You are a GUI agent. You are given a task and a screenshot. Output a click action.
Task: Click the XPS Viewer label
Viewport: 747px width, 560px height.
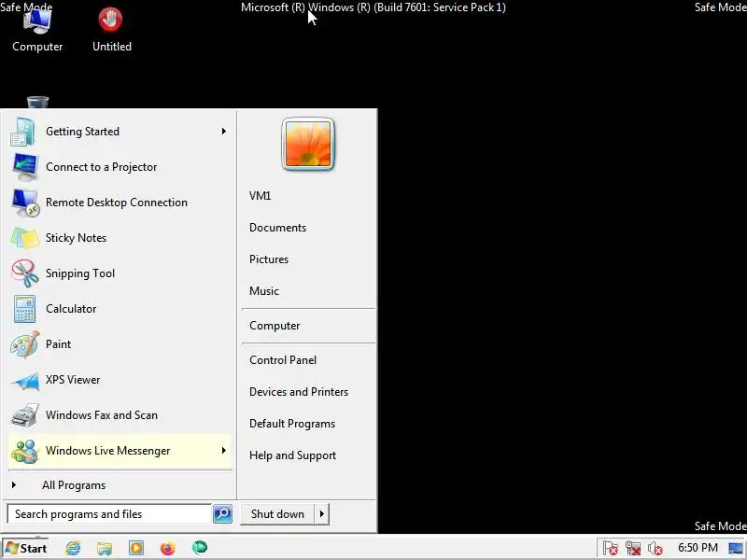coord(73,380)
